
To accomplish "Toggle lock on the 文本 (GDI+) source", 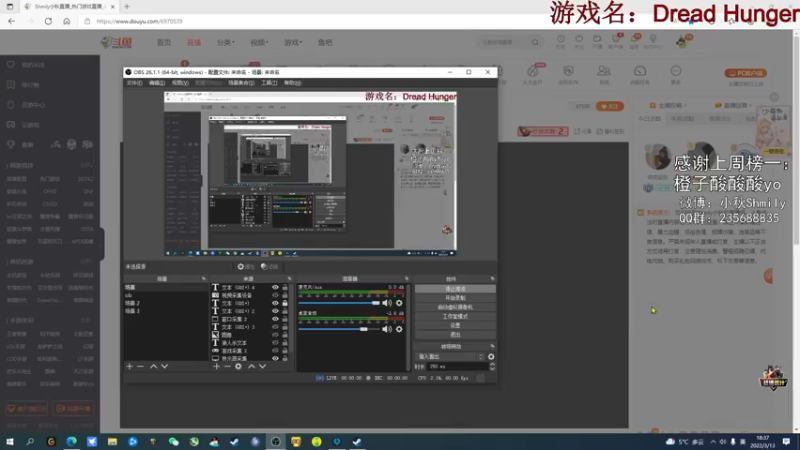I will coord(285,303).
